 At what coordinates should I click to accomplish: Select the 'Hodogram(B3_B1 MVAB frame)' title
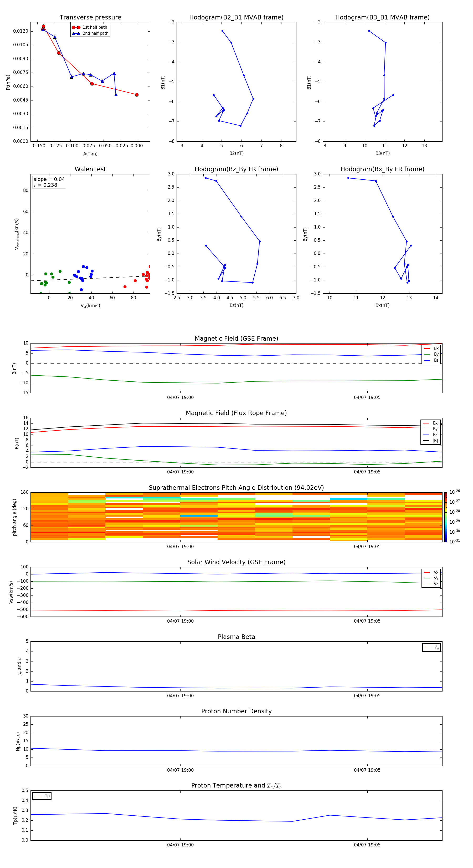pyautogui.click(x=382, y=18)
